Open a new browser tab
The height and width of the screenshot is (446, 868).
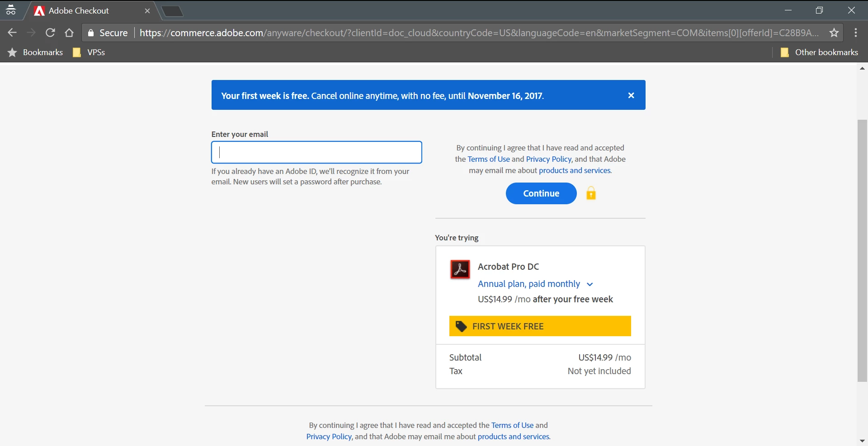[172, 11]
